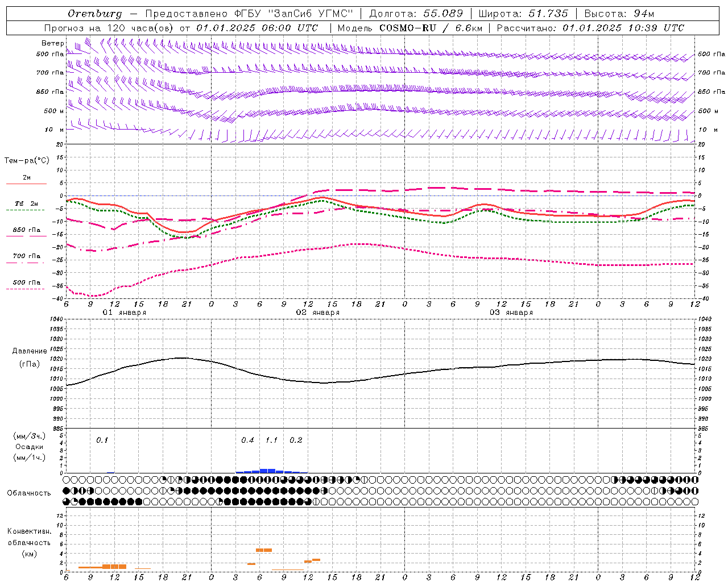Screen dimensions: 728x582
Task: Click the 02 января date label
Action: (317, 313)
